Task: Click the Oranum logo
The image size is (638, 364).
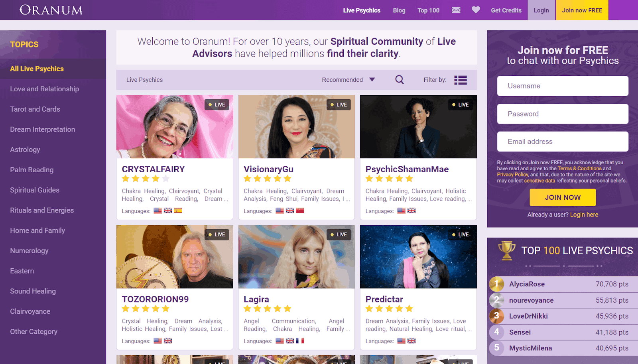Action: coord(51,10)
